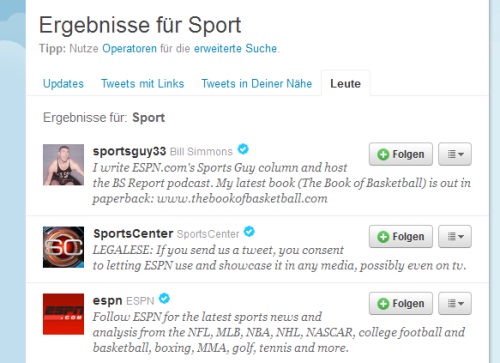500x363 pixels.
Task: Open the red ESPN.com avatar
Action: point(63,314)
